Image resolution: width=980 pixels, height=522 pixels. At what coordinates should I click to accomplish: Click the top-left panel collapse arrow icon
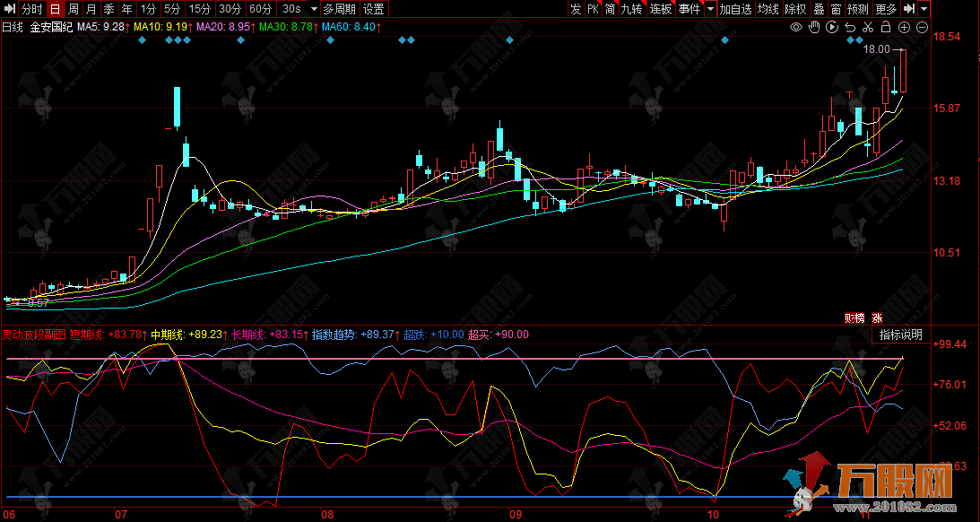click(9, 9)
